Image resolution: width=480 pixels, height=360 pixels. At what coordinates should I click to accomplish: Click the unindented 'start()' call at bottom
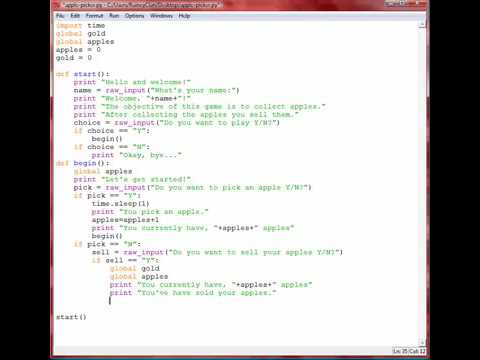(x=71, y=317)
